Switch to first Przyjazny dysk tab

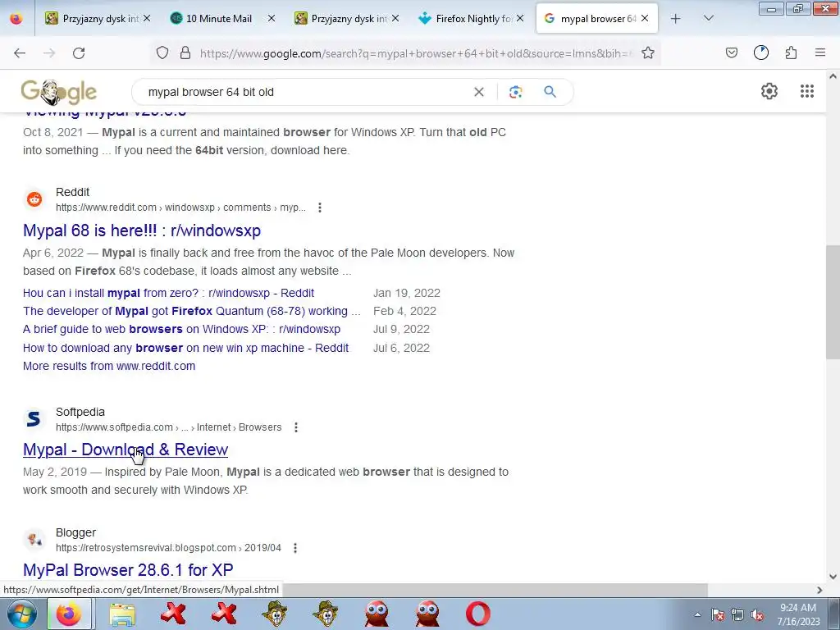click(x=98, y=18)
